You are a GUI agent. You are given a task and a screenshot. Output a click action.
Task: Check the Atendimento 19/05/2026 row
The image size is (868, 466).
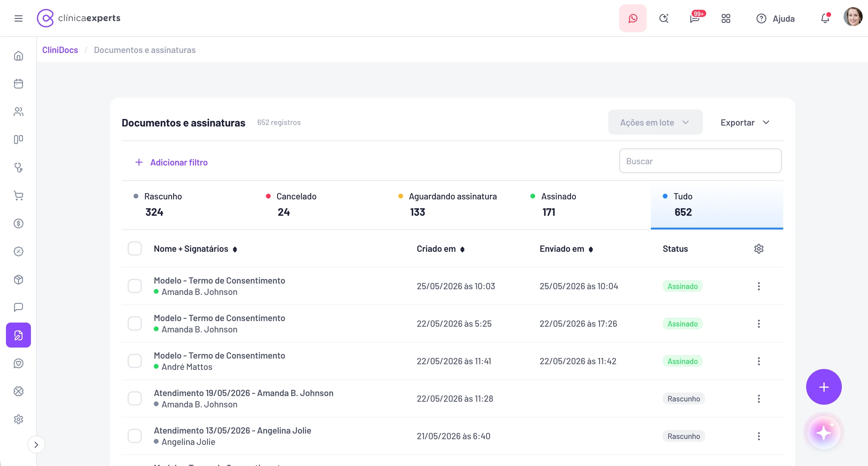[135, 398]
